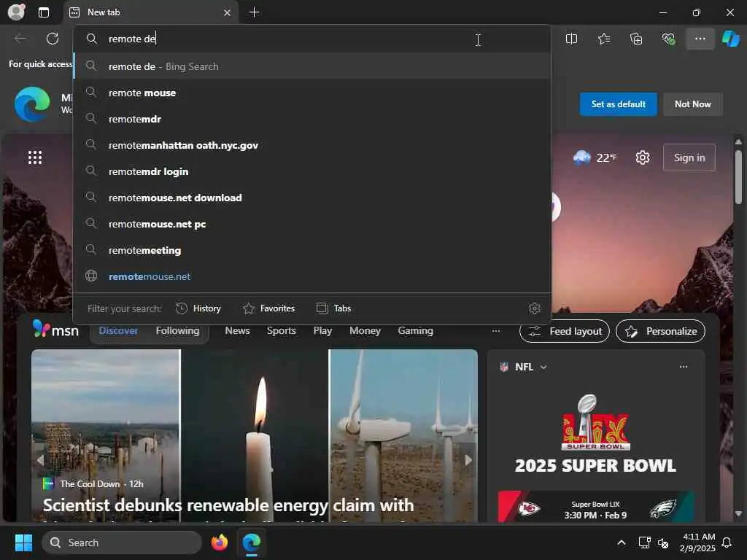This screenshot has width=747, height=560.
Task: Dismiss with Not Now button
Action: coord(693,104)
